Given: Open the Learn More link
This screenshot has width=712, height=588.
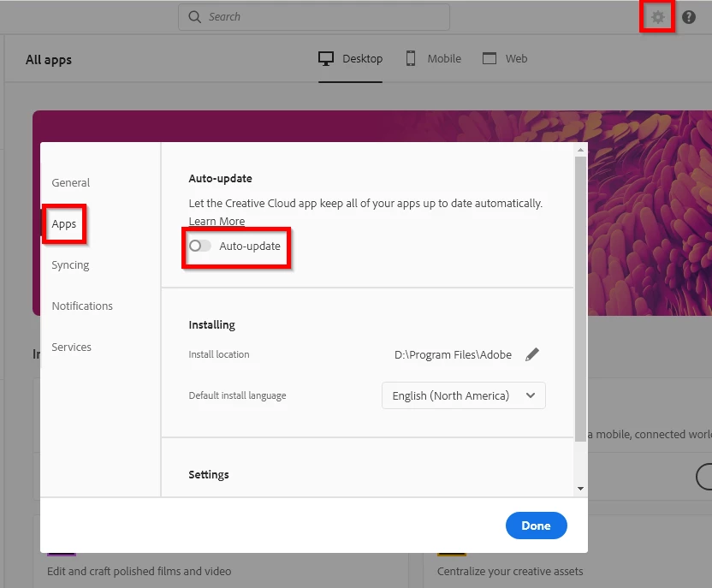Looking at the screenshot, I should [217, 221].
